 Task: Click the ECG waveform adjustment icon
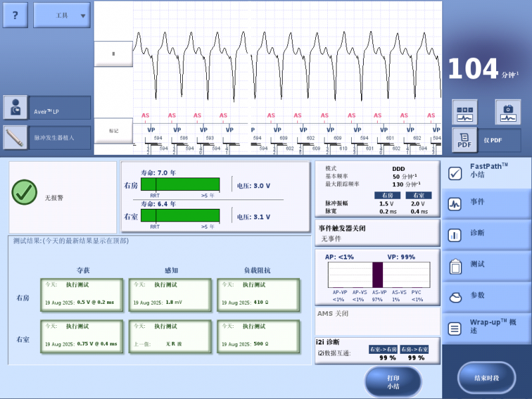pyautogui.click(x=465, y=112)
